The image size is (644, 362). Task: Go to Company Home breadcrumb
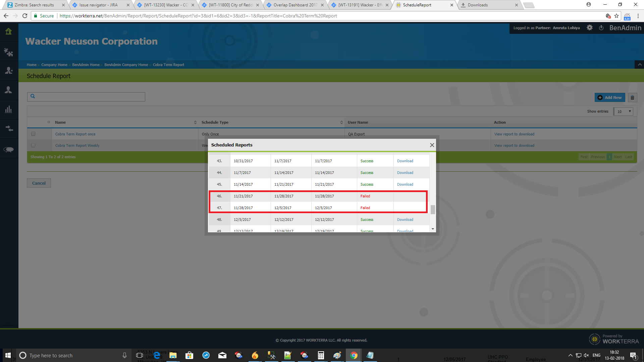point(54,65)
